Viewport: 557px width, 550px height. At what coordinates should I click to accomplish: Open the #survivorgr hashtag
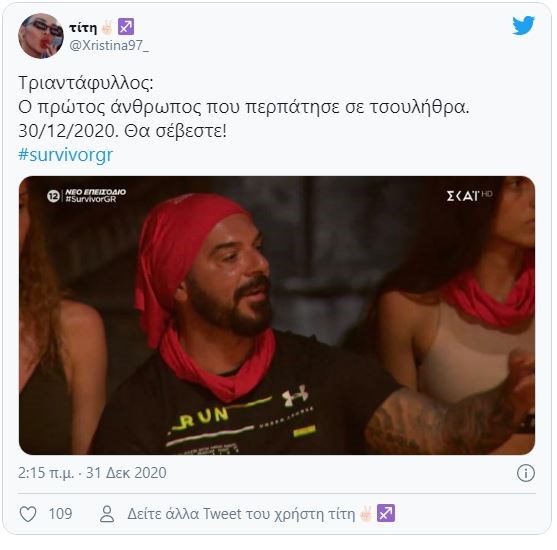pyautogui.click(x=65, y=155)
